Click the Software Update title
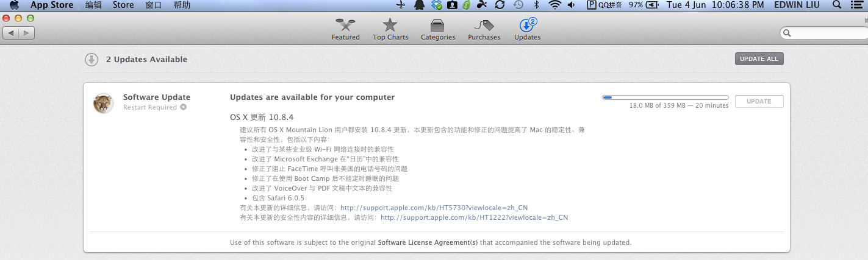The image size is (868, 260). [157, 97]
